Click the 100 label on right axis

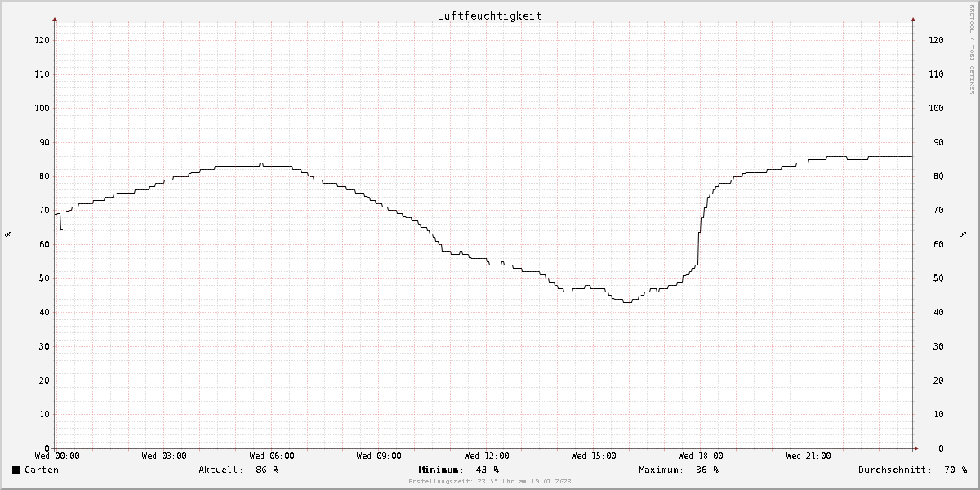coord(937,108)
